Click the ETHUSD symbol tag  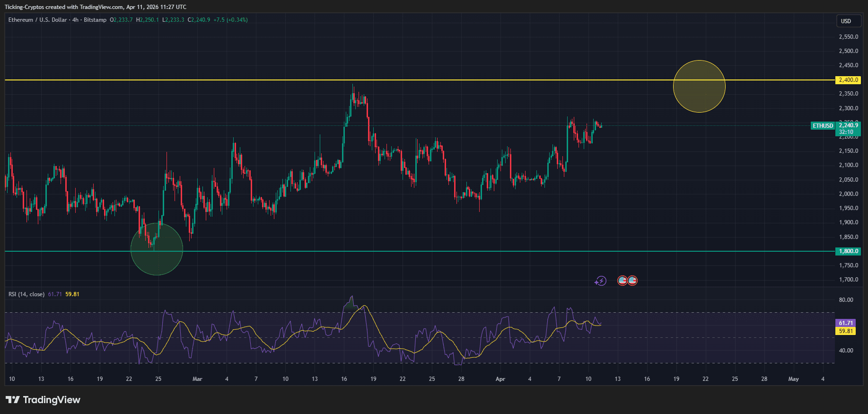[x=823, y=126]
